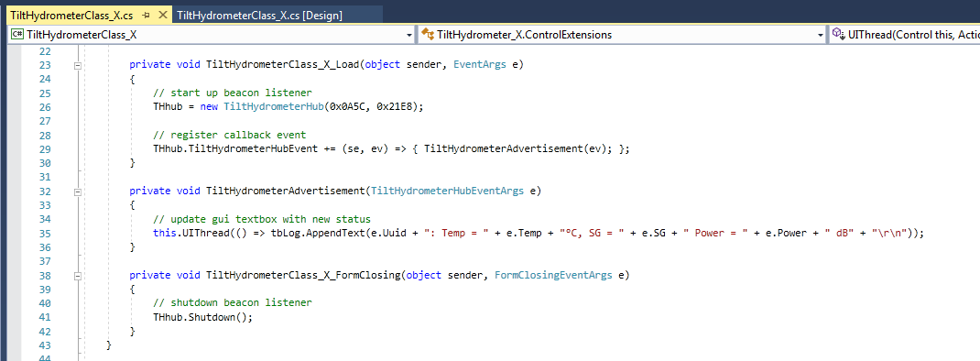Screen dimensions: 980x361
Task: Open the TiltHydrometerClass_X project dropdown
Action: pyautogui.click(x=409, y=36)
